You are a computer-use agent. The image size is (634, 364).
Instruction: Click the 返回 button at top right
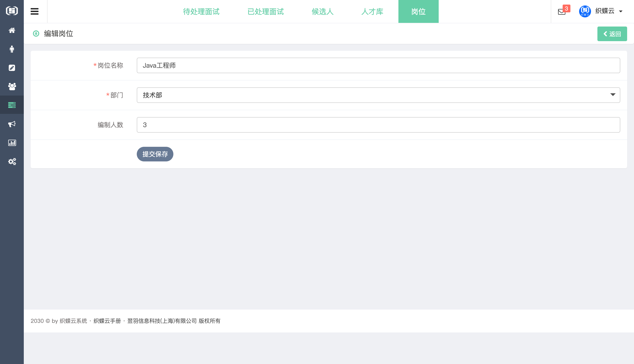tap(612, 34)
